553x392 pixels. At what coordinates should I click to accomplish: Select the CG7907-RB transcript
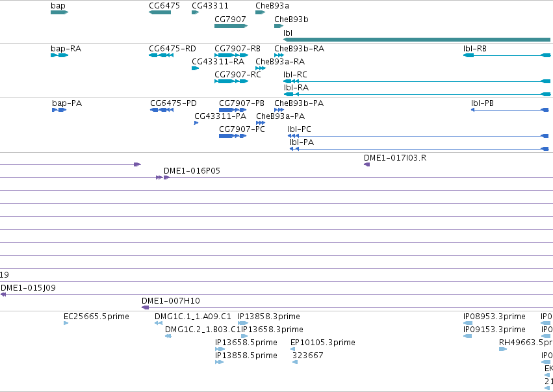(231, 55)
